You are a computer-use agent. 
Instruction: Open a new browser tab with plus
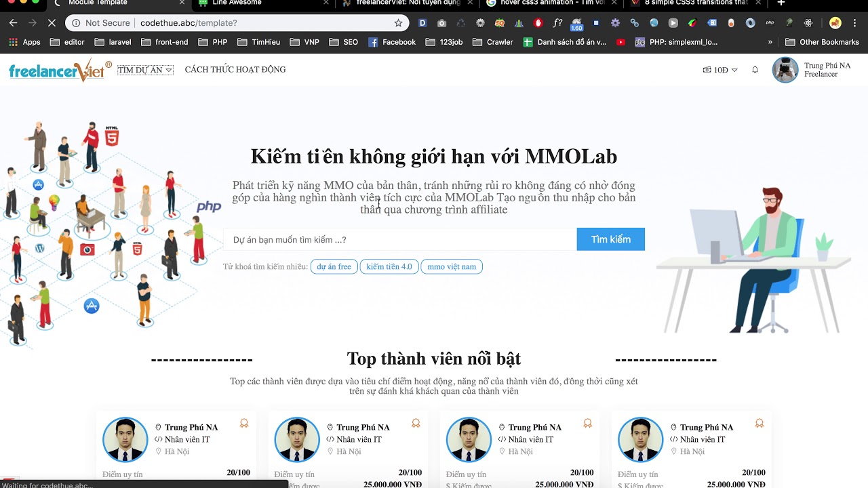781,3
